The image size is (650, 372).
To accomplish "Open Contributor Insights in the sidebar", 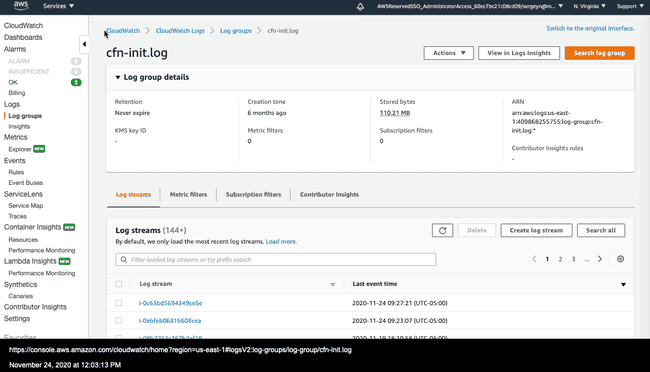I will pos(35,307).
